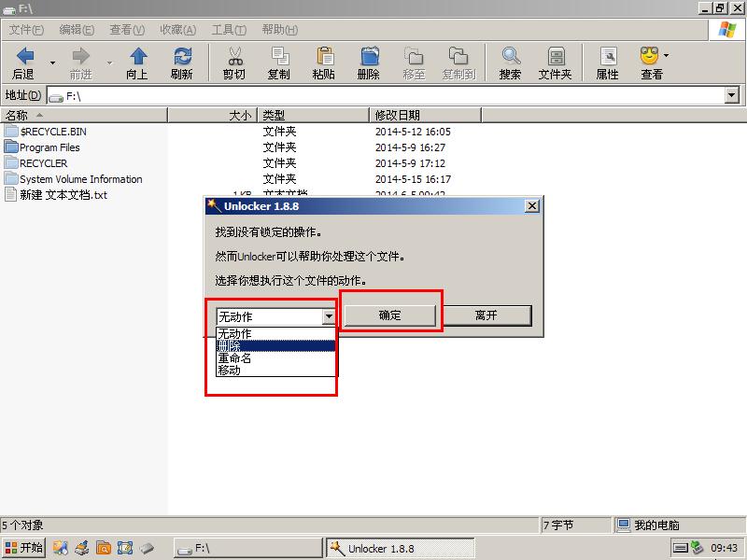Open the address bar dropdown arrow
747x560 pixels.
[x=732, y=95]
